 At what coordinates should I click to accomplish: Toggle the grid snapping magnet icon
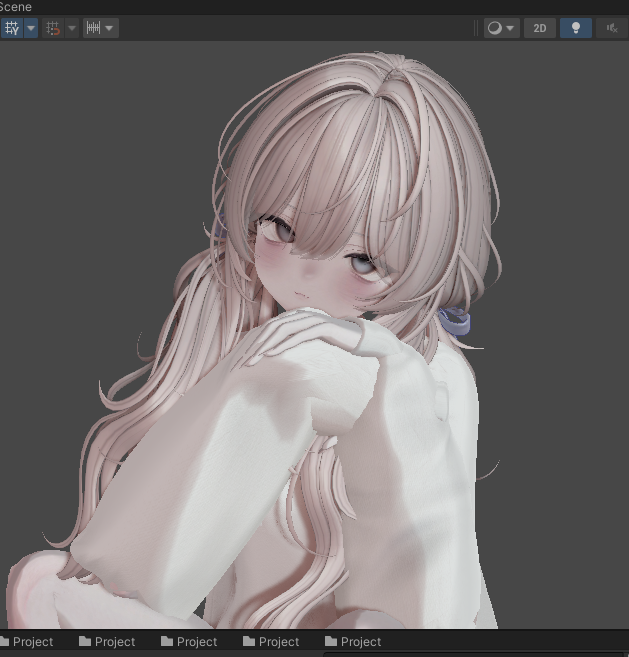tap(53, 28)
